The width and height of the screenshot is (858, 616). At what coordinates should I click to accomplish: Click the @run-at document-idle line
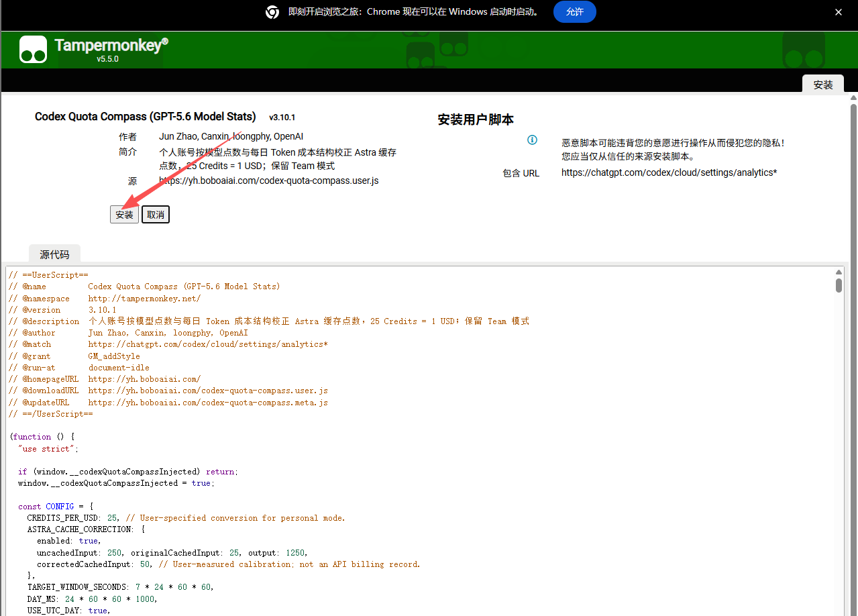click(79, 368)
